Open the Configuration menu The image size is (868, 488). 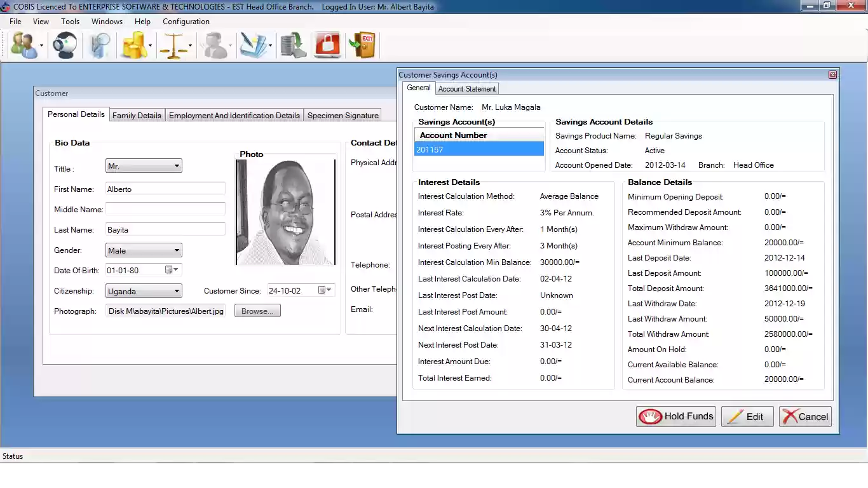point(186,22)
